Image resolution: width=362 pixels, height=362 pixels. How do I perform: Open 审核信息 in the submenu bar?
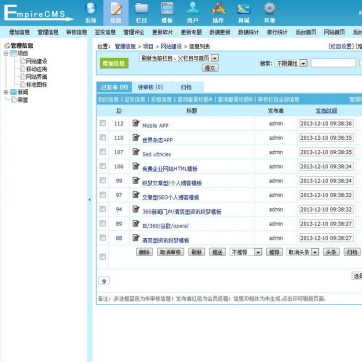(77, 32)
